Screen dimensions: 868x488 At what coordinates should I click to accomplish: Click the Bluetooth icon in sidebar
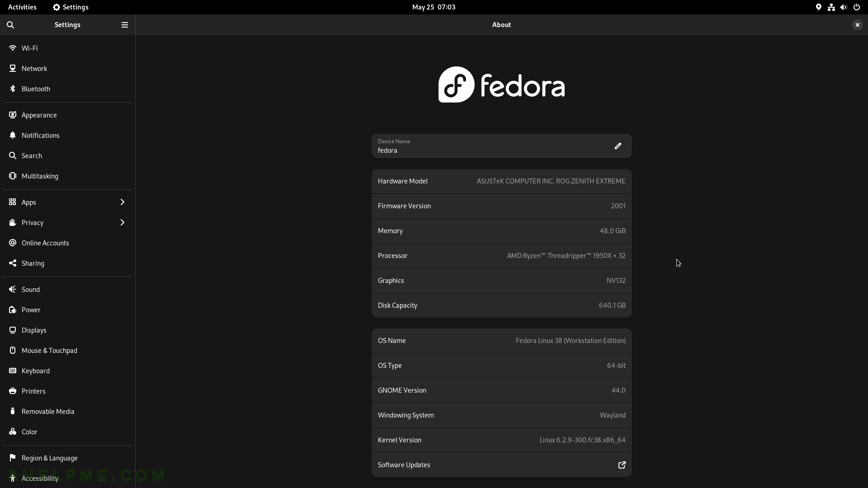click(x=13, y=89)
